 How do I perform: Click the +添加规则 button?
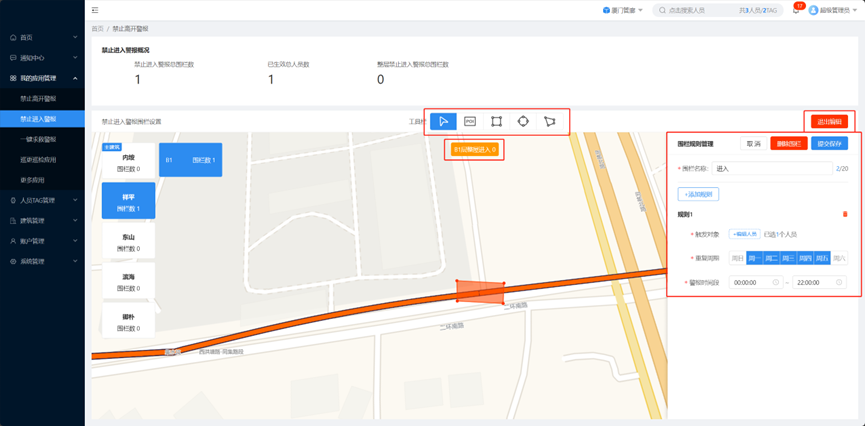(x=698, y=194)
